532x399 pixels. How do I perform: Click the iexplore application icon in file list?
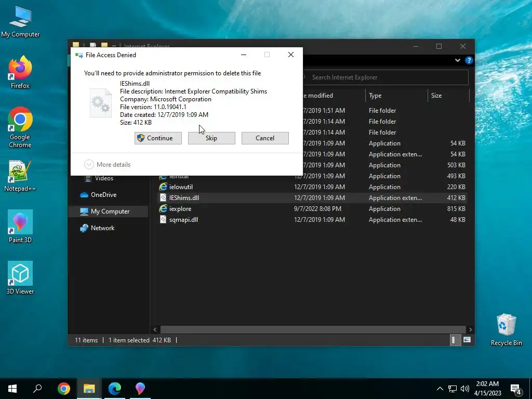[163, 209]
